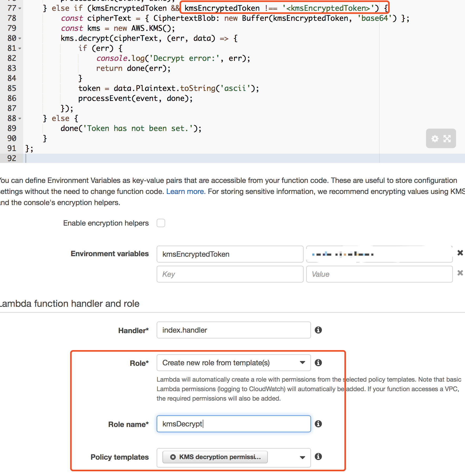The height and width of the screenshot is (476, 465).
Task: Click the kmsEncryptedToken key field
Action: (x=230, y=254)
